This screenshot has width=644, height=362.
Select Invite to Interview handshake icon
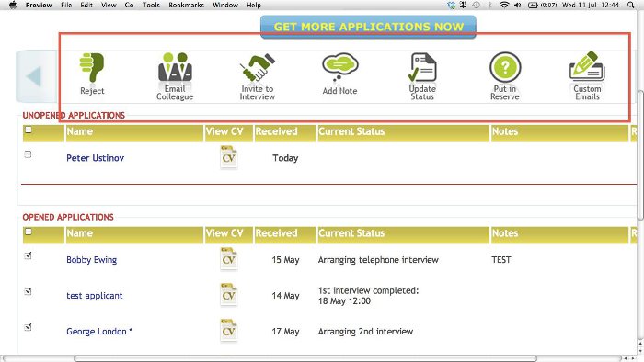(258, 67)
